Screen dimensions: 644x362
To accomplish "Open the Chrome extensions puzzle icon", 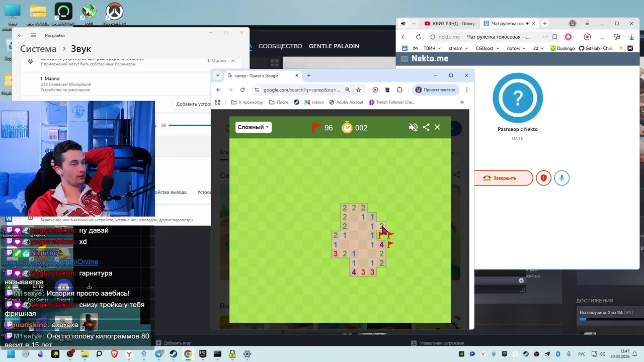I will 399,90.
